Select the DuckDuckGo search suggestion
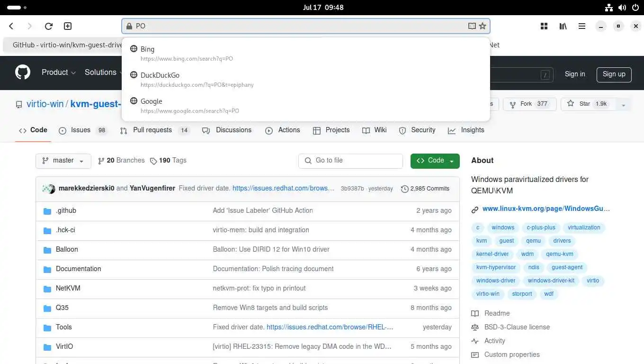 [305, 79]
